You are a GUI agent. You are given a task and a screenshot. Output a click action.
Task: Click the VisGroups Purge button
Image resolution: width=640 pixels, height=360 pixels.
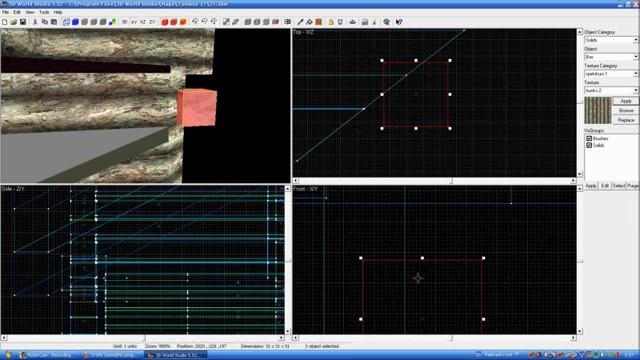coord(632,186)
